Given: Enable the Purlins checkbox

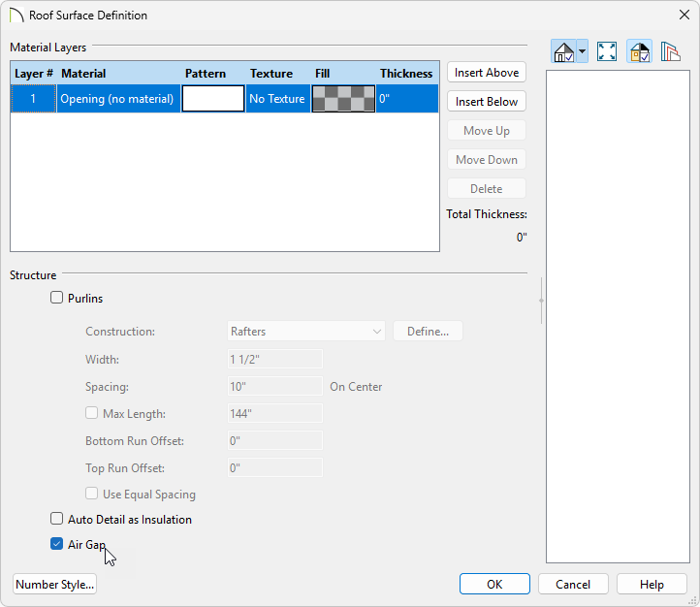Looking at the screenshot, I should (x=57, y=299).
